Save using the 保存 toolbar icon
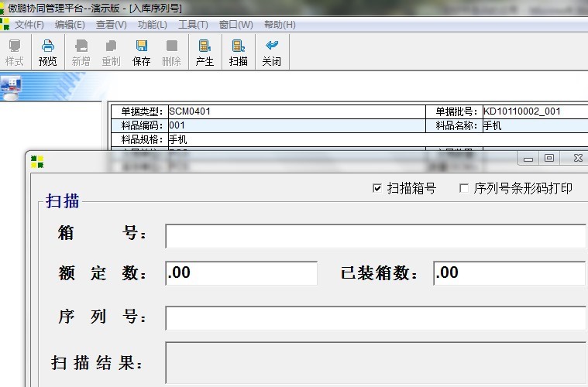Screen dimensions: 588x387 (x=141, y=53)
